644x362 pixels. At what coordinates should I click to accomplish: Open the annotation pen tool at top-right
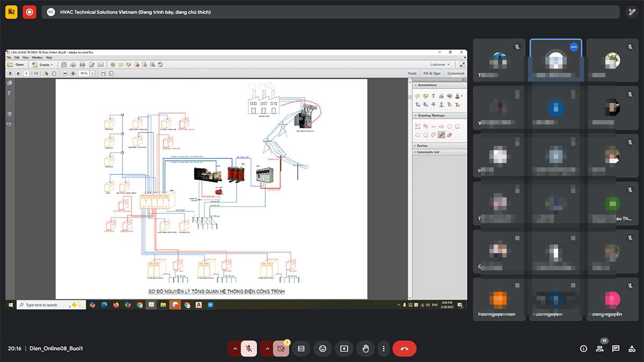[632, 12]
